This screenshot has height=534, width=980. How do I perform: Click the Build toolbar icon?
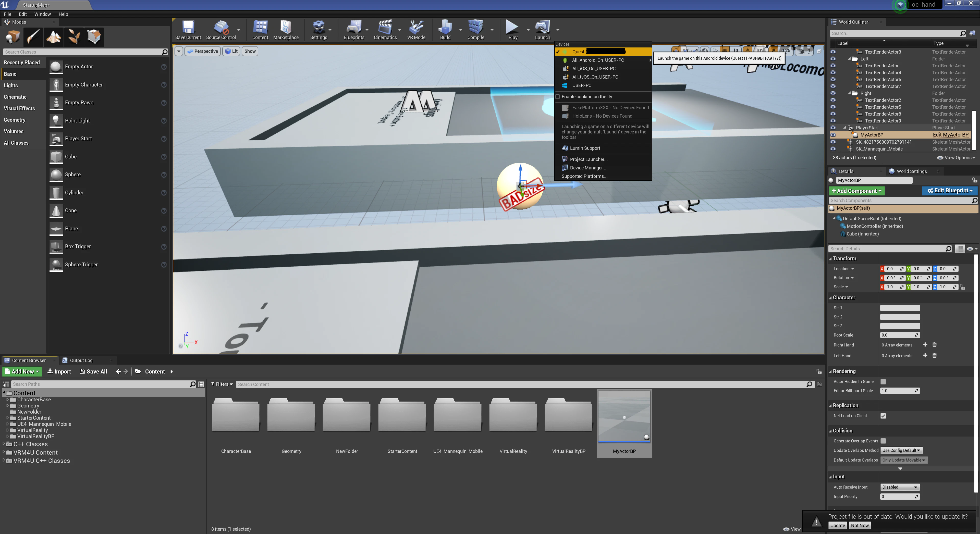click(x=445, y=30)
